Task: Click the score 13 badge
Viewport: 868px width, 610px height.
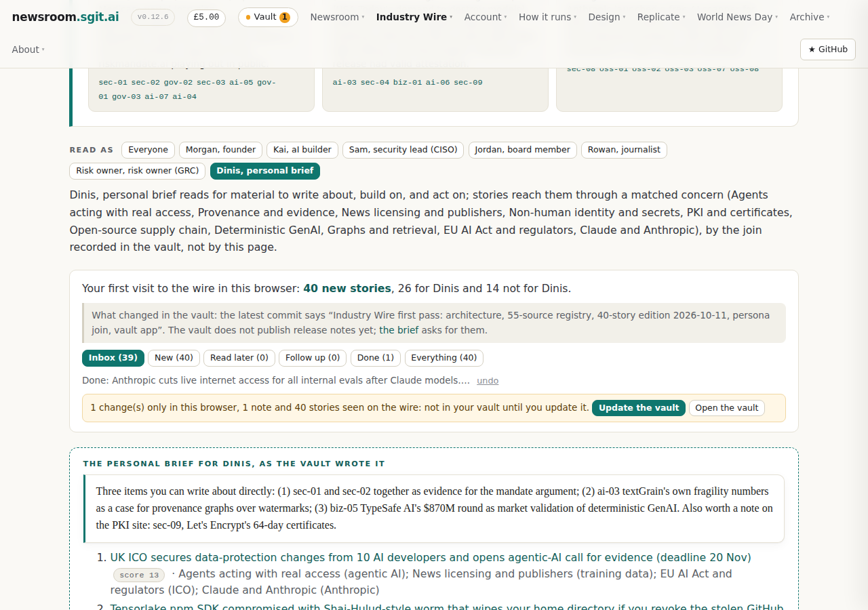Action: pos(139,575)
